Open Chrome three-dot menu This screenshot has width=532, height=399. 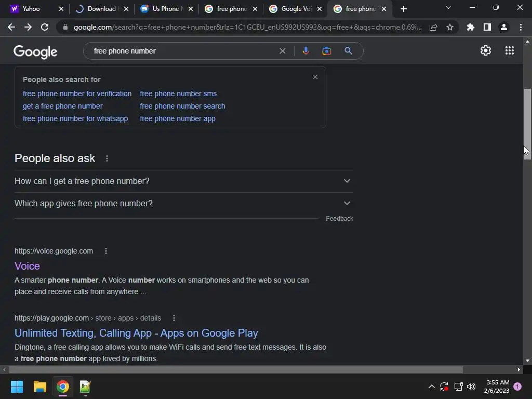click(x=521, y=27)
